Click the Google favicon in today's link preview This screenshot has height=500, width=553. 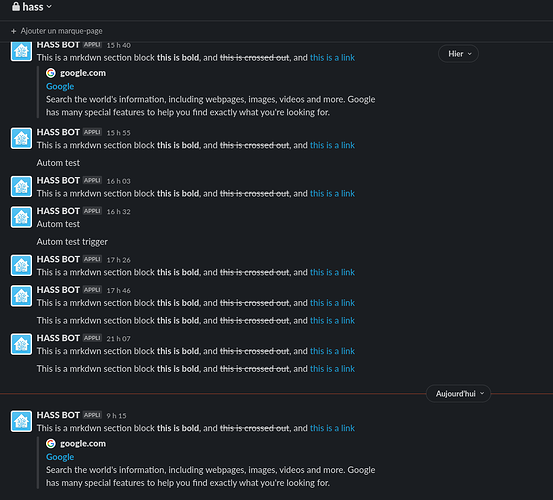(51, 444)
